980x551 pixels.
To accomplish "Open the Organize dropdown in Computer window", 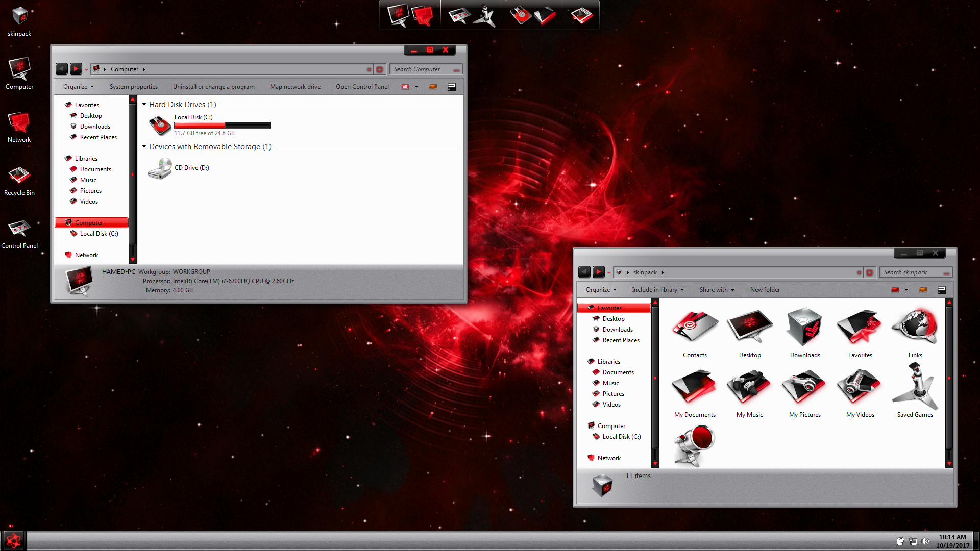I will [78, 87].
